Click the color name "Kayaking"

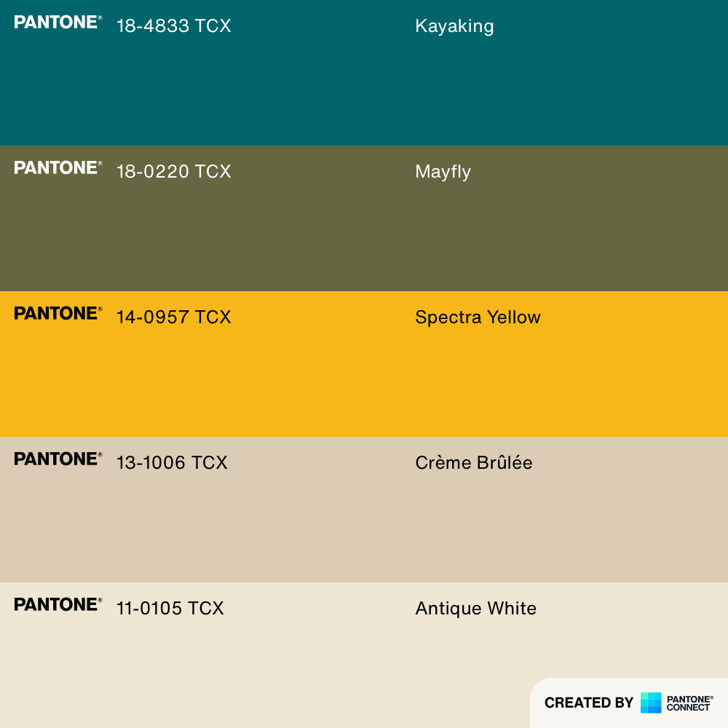(x=454, y=26)
